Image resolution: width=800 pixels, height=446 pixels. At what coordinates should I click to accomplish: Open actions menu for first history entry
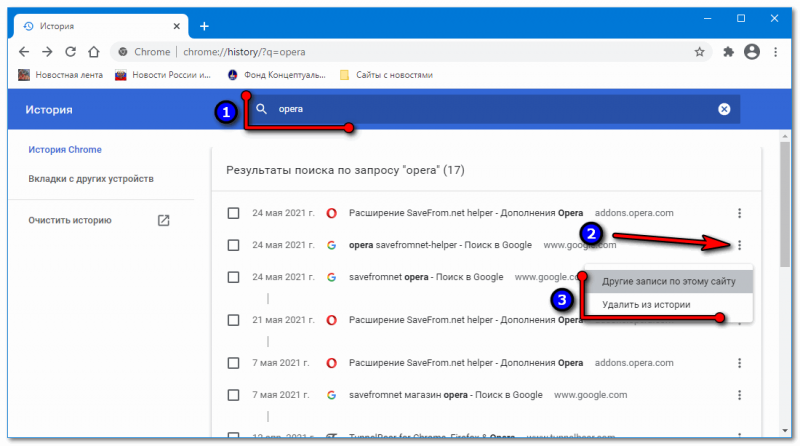coord(739,213)
